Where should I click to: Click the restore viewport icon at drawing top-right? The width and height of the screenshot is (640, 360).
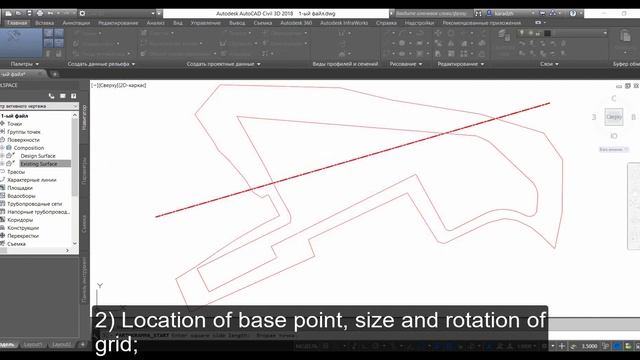coord(628,86)
